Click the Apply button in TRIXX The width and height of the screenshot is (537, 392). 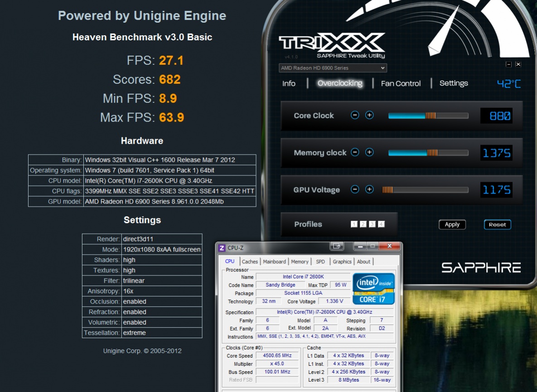(452, 225)
